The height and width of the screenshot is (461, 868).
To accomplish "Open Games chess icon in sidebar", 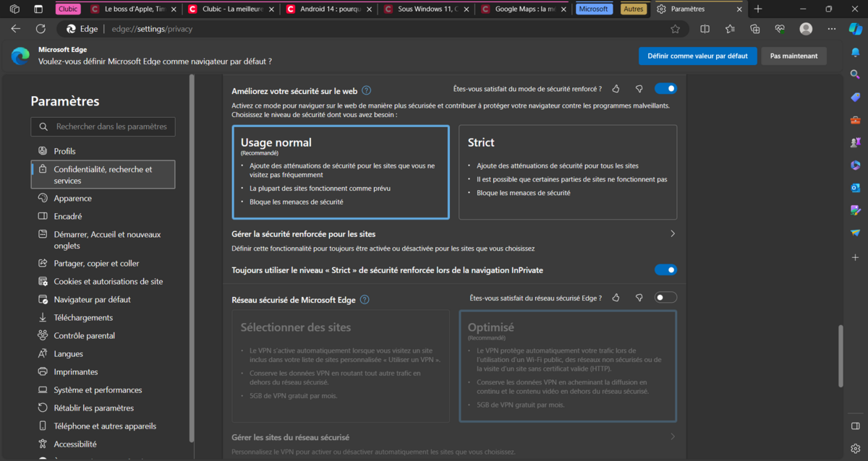I will (856, 143).
